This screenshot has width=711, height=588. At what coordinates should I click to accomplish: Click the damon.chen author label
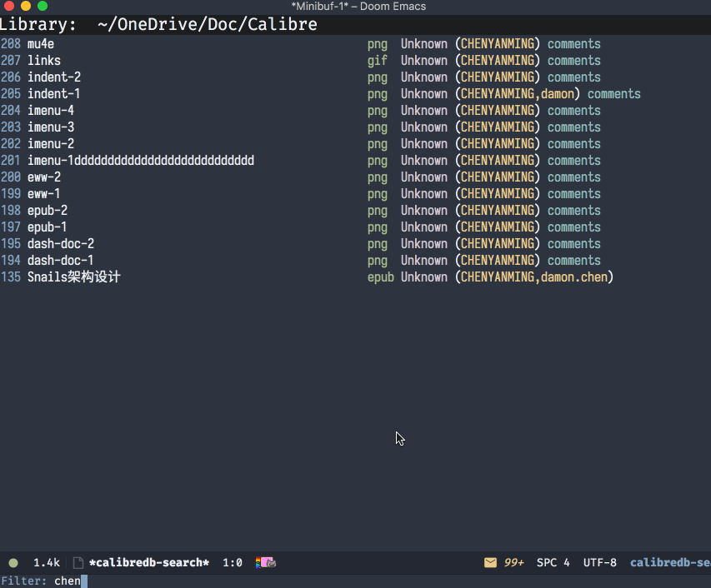pos(575,277)
